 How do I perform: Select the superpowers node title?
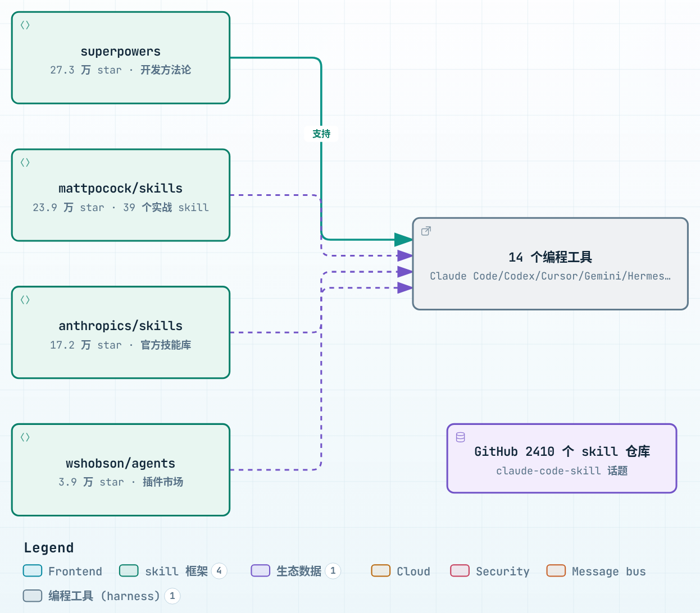pyautogui.click(x=121, y=52)
